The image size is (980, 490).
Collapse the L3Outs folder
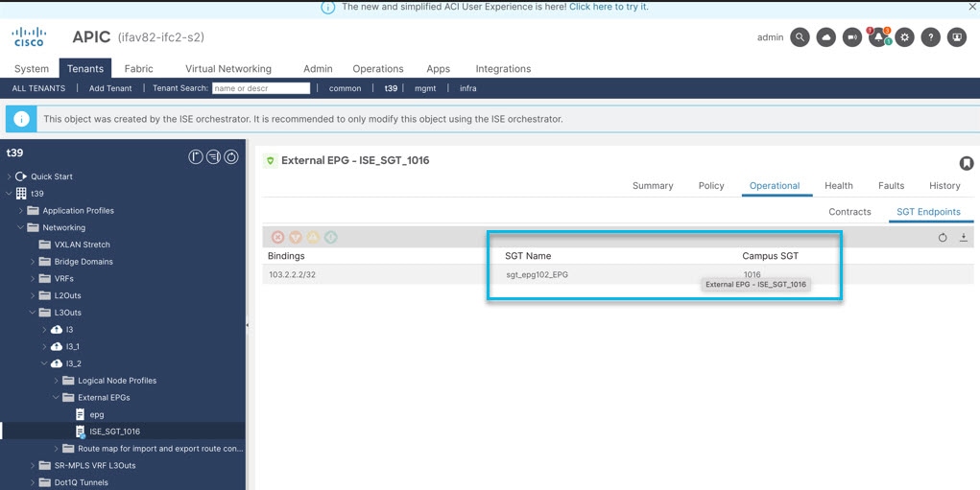33,312
